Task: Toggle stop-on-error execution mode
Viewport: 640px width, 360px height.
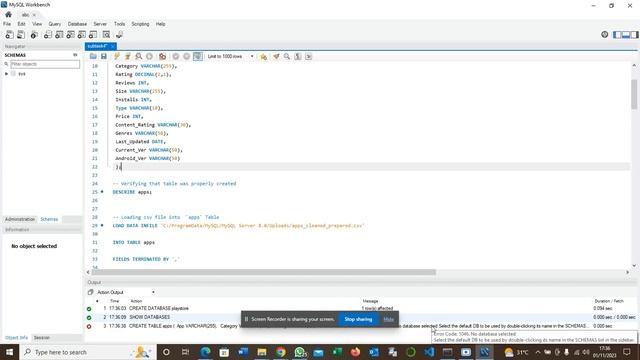Action: pyautogui.click(x=162, y=56)
